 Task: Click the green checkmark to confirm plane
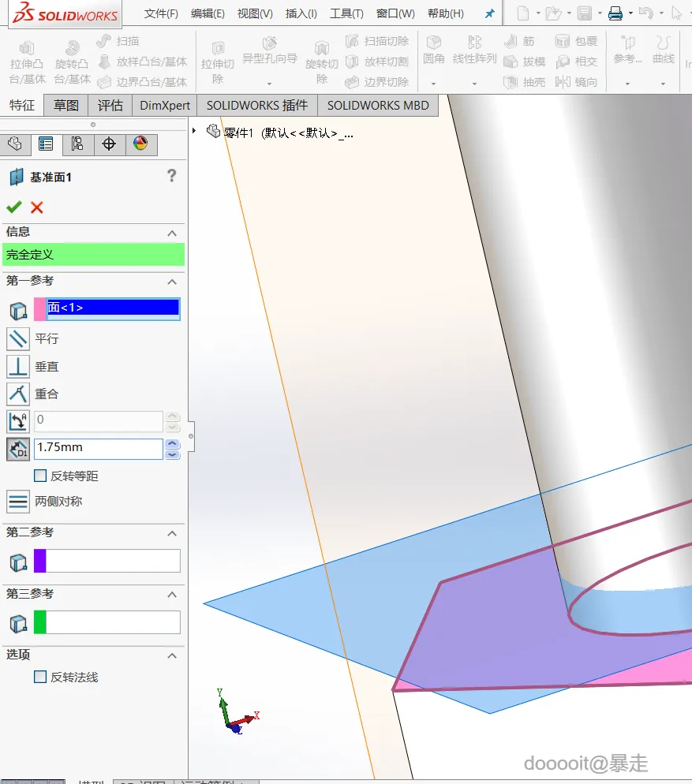pyautogui.click(x=13, y=207)
